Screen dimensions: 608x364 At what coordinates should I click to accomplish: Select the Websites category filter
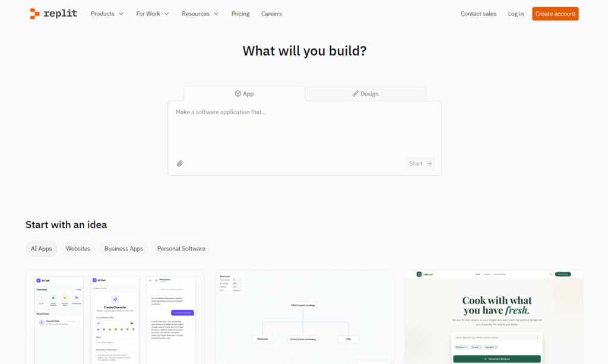pos(78,249)
